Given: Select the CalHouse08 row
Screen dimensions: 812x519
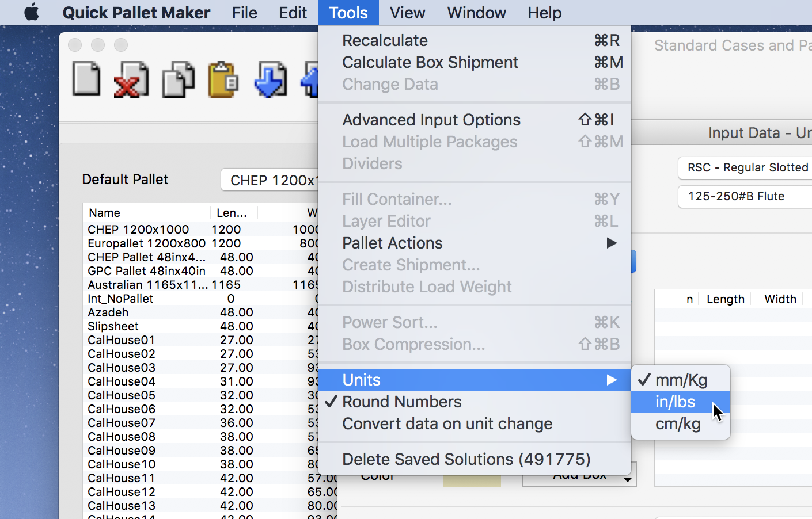Looking at the screenshot, I should (x=201, y=437).
